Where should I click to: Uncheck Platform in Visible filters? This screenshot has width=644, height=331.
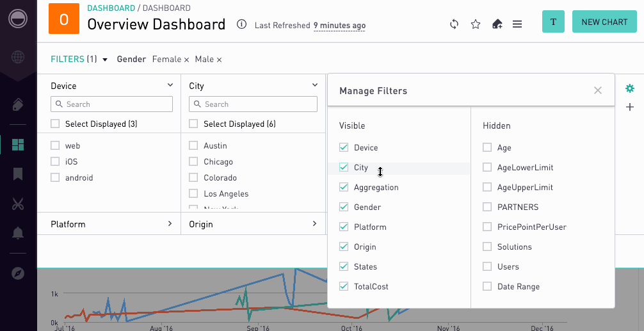[x=344, y=227]
